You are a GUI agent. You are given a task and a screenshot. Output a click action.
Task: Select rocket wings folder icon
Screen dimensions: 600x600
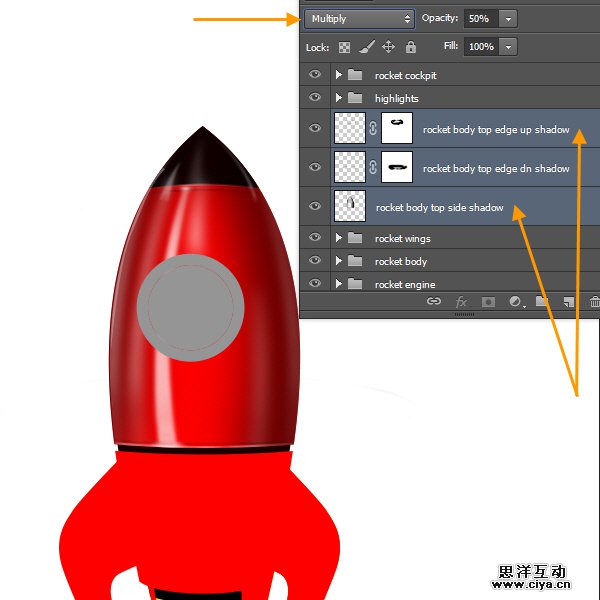click(x=355, y=238)
